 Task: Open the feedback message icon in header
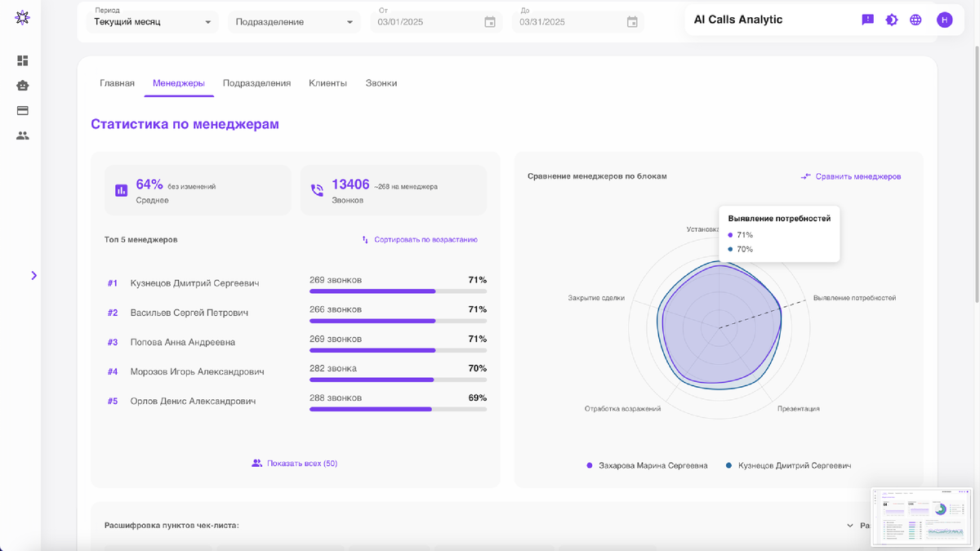pyautogui.click(x=868, y=20)
